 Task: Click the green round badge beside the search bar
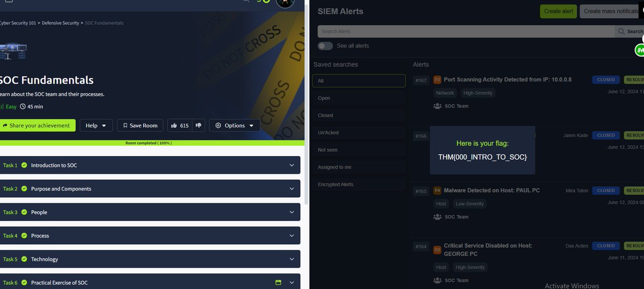point(639,50)
